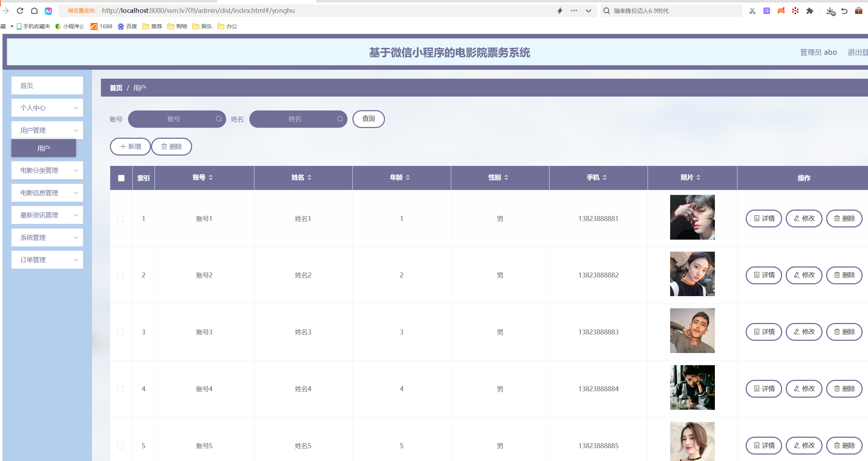Open 详情 for row 账号4
The width and height of the screenshot is (868, 461).
coord(764,389)
